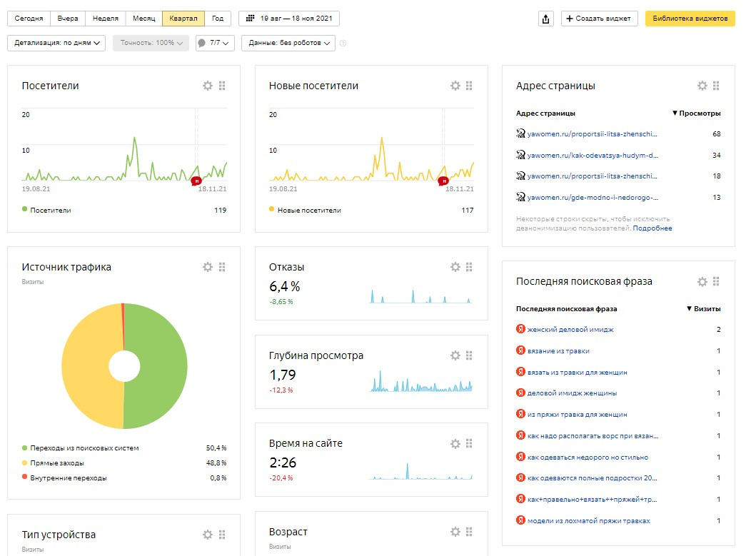
Task: Toggle Новые посетители legend series
Action: pos(304,210)
